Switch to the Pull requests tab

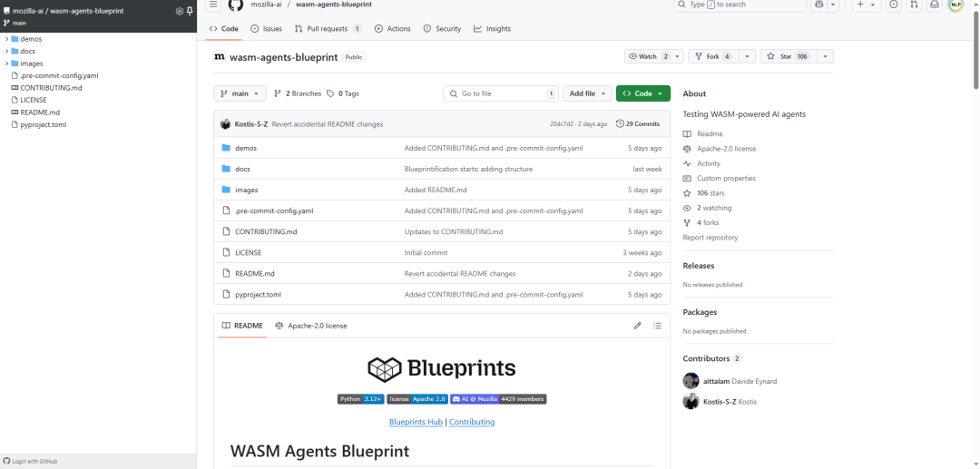pos(328,29)
